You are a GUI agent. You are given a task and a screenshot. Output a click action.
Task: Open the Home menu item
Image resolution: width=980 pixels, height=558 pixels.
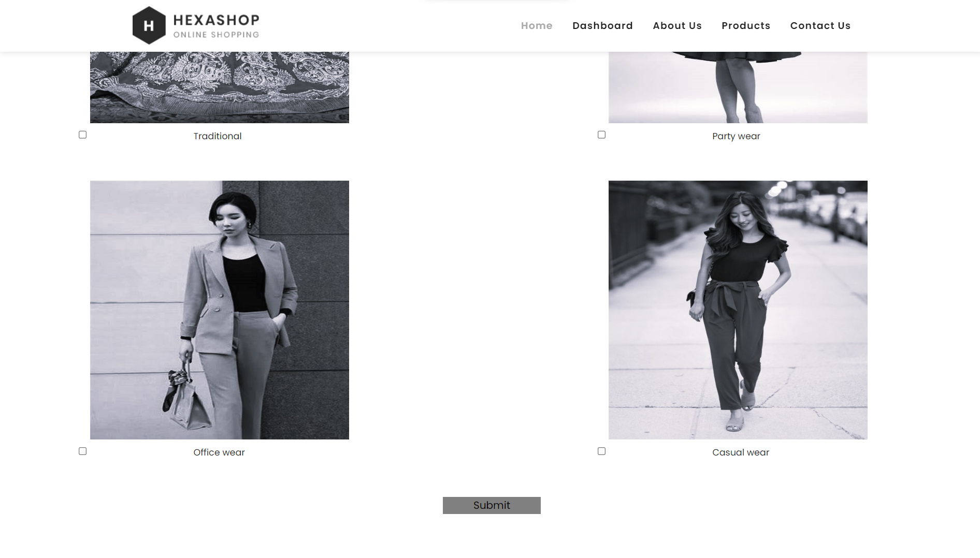point(537,25)
